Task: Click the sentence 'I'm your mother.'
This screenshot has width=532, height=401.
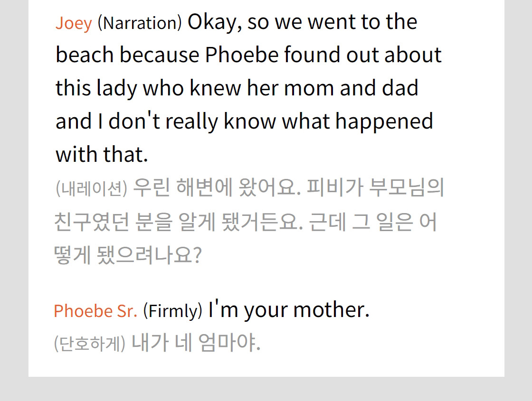Action: click(x=289, y=309)
